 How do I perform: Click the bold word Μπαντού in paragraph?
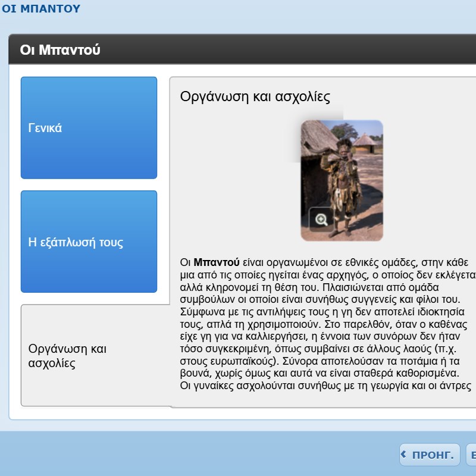217,262
